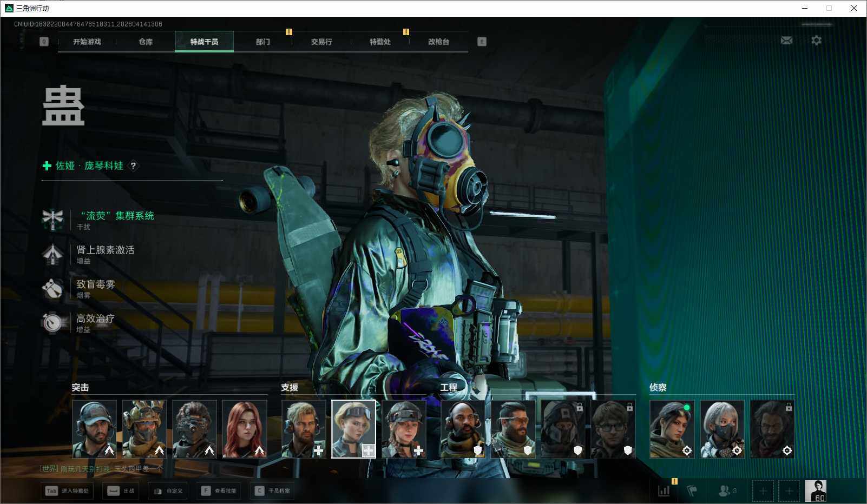The image size is (867, 504).
Task: Pick the recon operator marked with a green dot
Action: [x=672, y=429]
